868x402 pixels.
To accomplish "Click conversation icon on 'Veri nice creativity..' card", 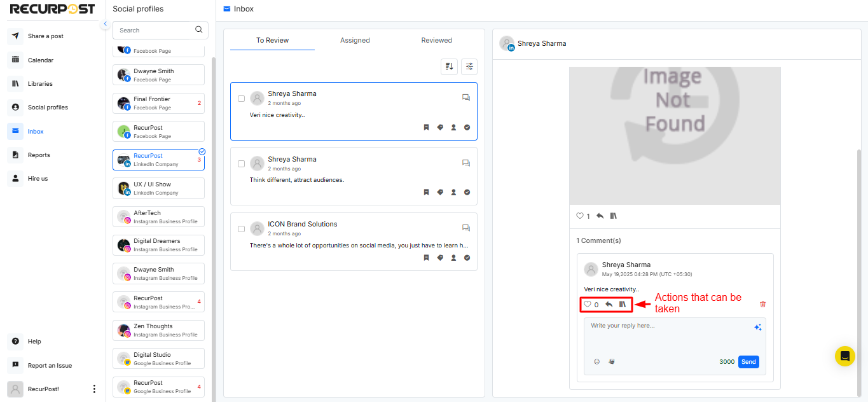I will tap(466, 98).
